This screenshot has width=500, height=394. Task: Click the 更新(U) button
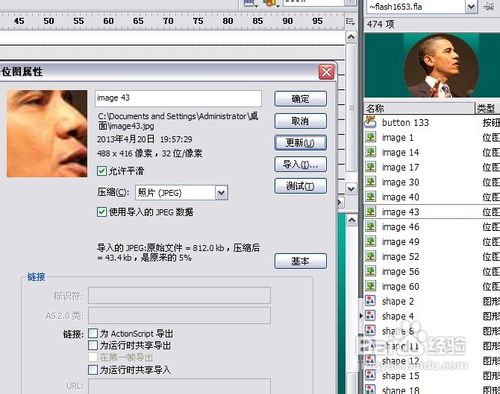[300, 143]
